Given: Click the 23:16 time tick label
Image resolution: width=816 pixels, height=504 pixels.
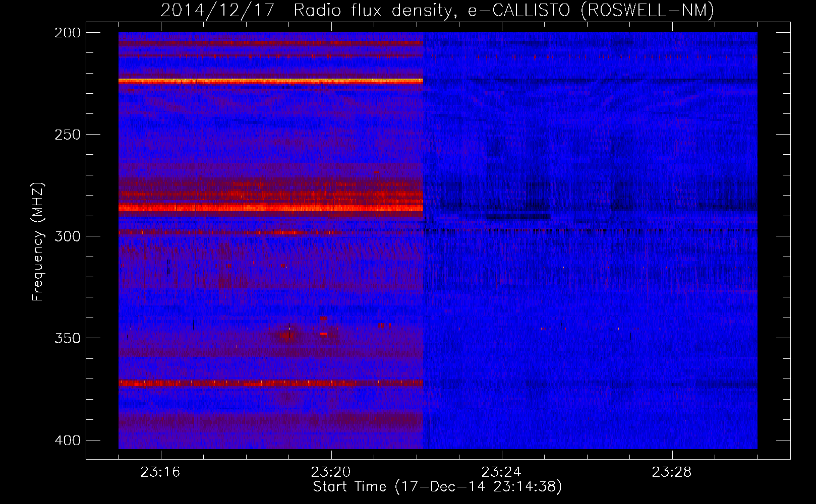Looking at the screenshot, I should point(160,472).
